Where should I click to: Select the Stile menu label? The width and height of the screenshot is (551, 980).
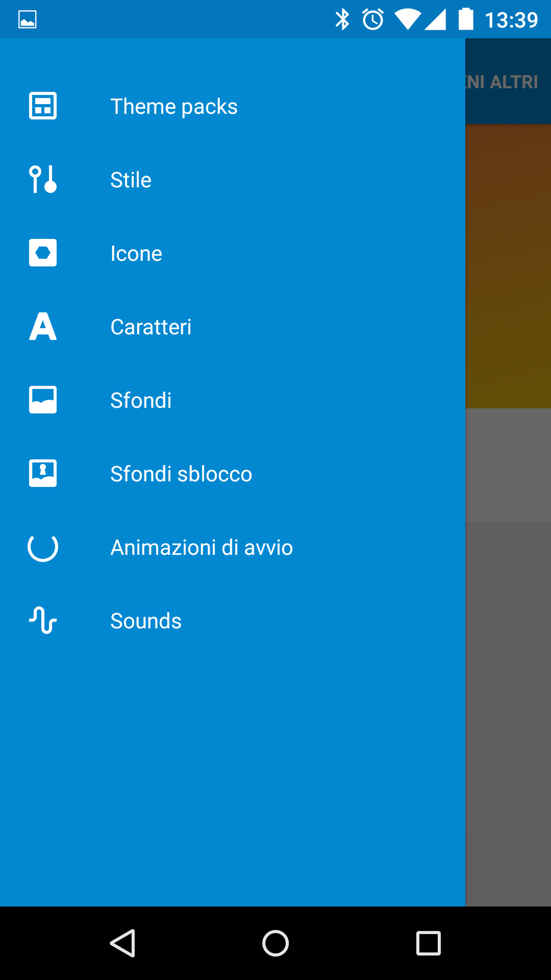click(x=131, y=180)
